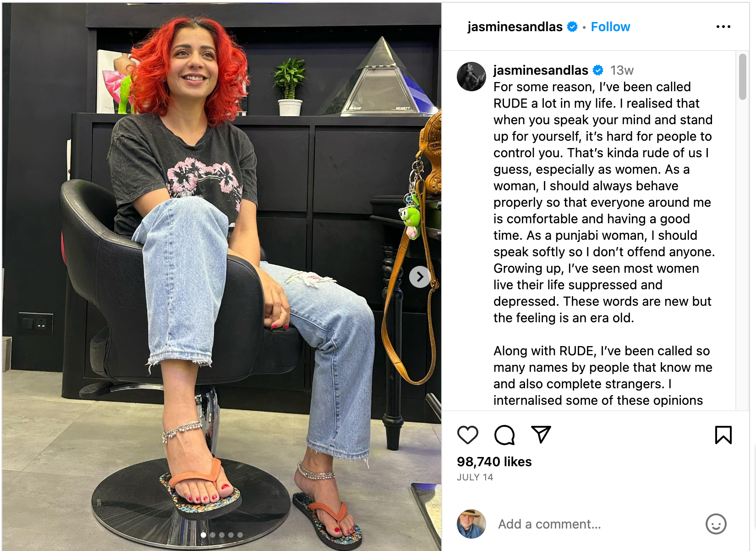Like the post with heart icon
This screenshot has width=756, height=551.
[467, 435]
